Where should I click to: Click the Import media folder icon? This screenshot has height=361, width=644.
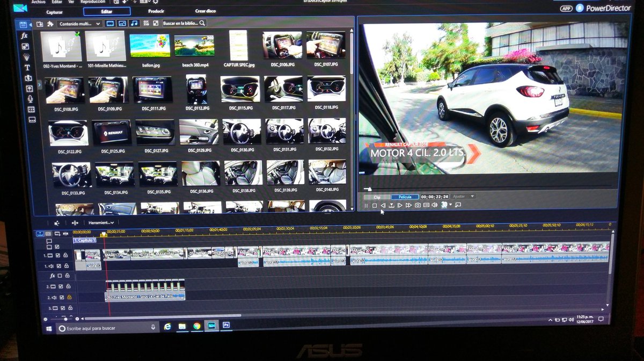(40, 24)
